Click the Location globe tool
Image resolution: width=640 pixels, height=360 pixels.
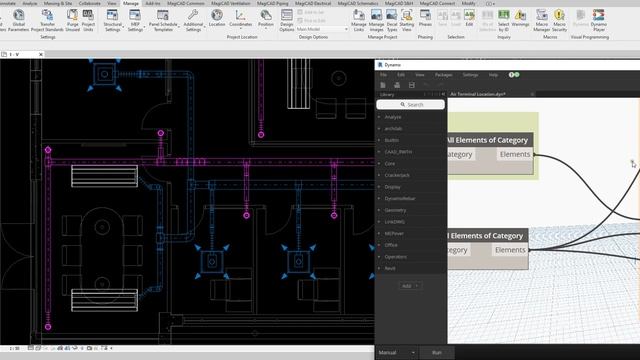click(217, 18)
